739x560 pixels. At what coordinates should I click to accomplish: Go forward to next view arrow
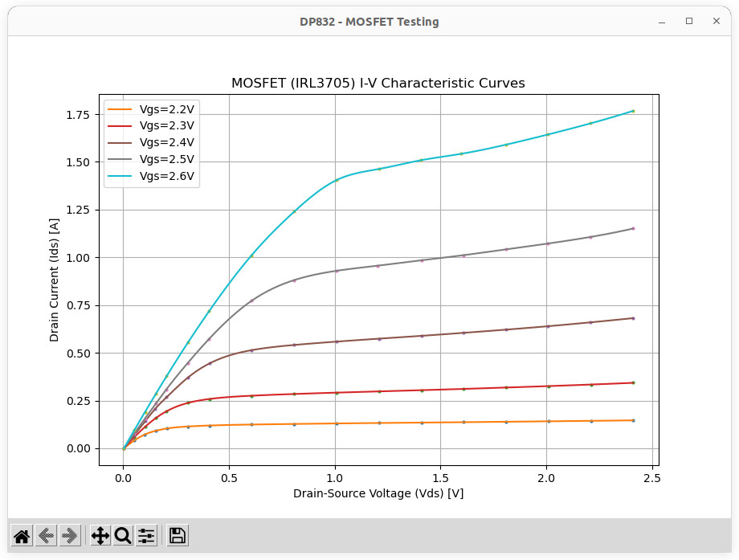(70, 536)
